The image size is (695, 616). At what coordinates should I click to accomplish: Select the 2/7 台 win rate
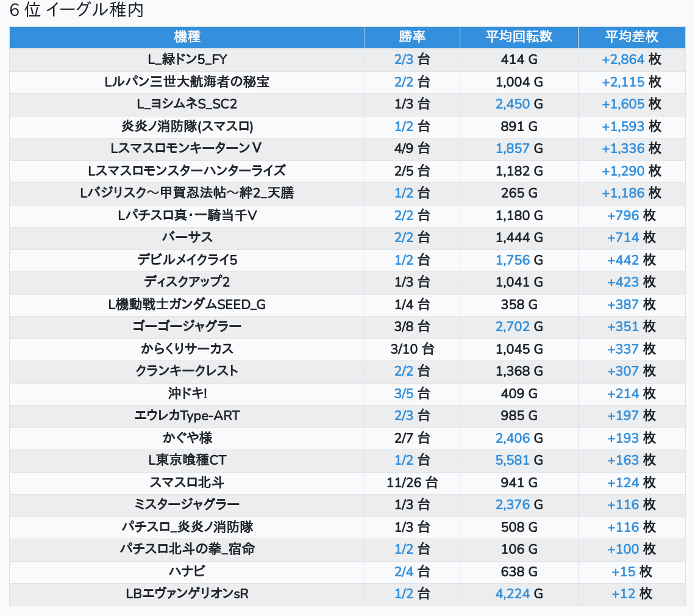412,438
